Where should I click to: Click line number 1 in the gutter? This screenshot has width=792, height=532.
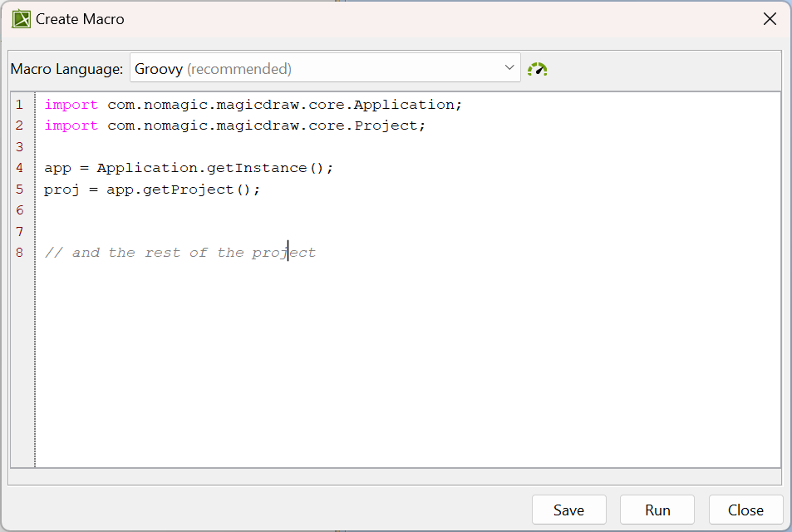point(19,104)
